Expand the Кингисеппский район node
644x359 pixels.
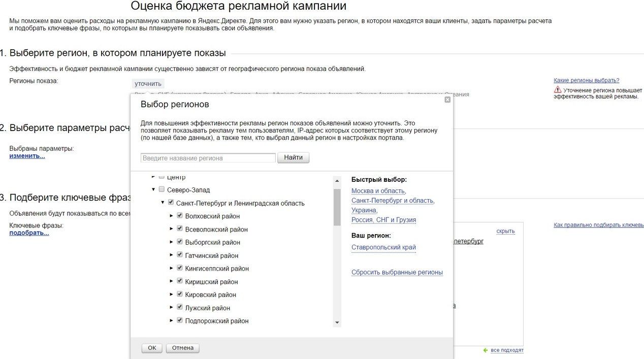pos(172,268)
